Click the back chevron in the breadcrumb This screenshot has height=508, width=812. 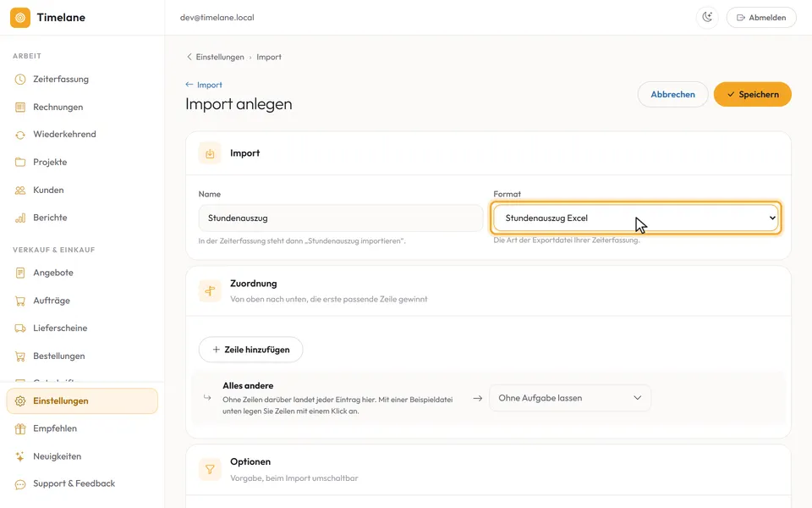click(x=189, y=57)
